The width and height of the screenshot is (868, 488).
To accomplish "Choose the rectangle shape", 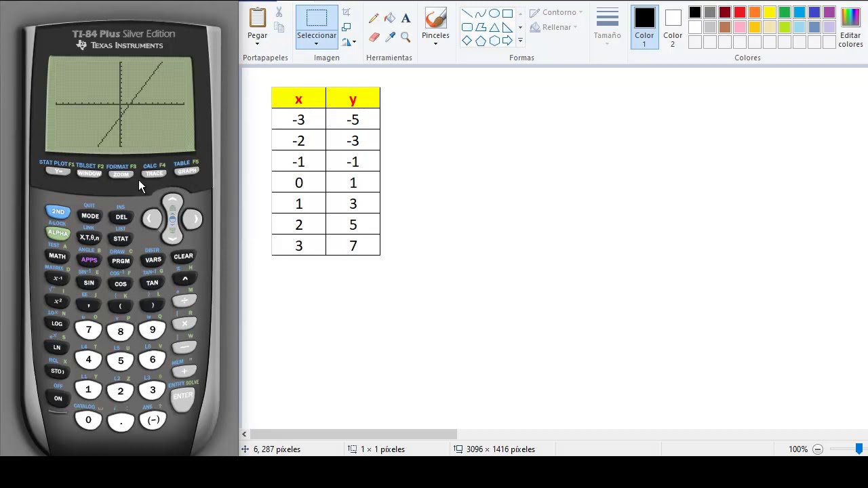I will coord(507,14).
